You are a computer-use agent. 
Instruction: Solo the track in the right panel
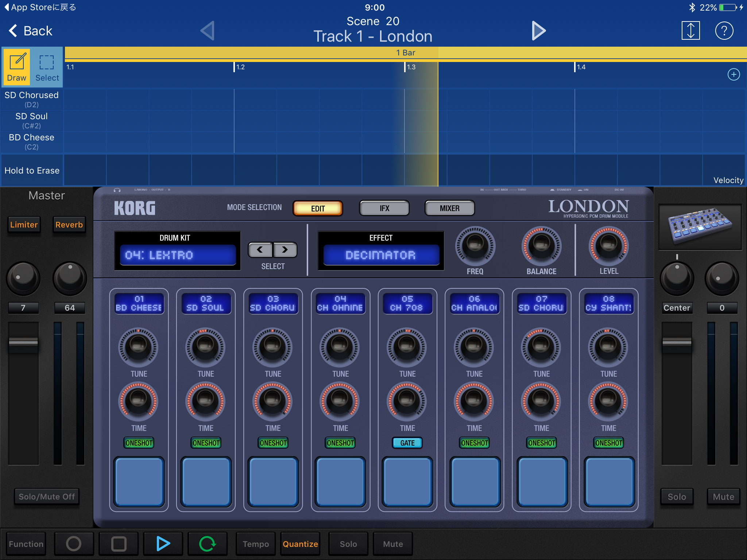click(677, 497)
